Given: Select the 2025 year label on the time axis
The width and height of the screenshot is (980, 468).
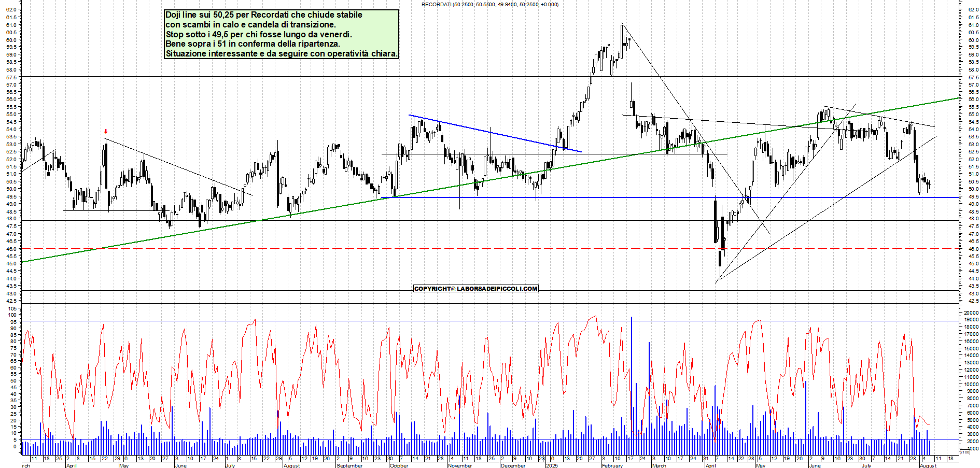Looking at the screenshot, I should (552, 465).
